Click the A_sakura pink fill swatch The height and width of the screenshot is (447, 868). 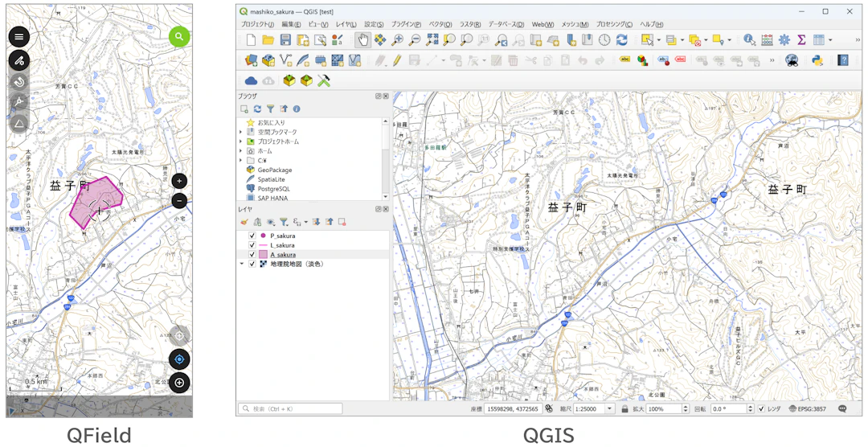(x=263, y=254)
